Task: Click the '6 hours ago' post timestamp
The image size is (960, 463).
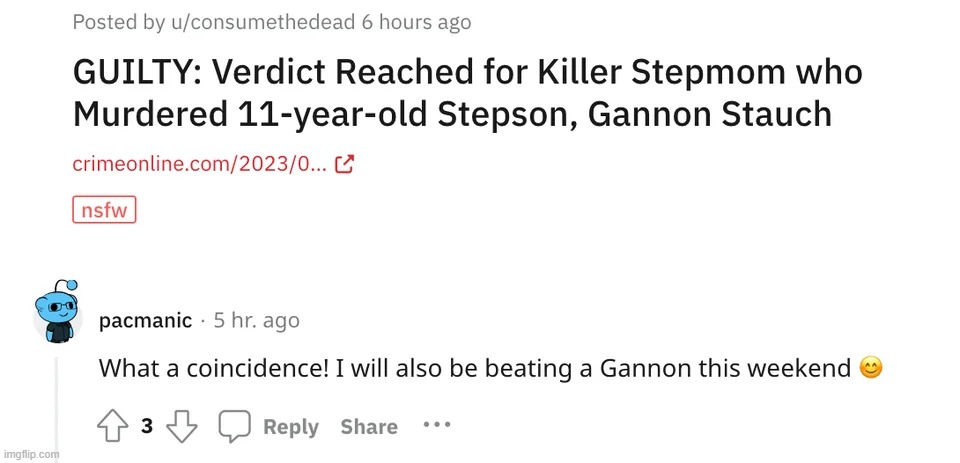Action: (x=416, y=22)
